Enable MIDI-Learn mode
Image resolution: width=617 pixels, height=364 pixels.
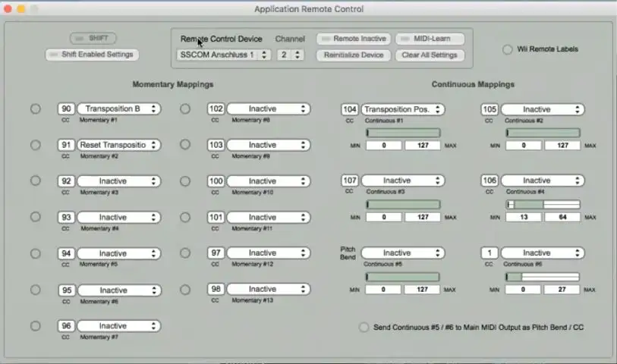[x=430, y=39]
